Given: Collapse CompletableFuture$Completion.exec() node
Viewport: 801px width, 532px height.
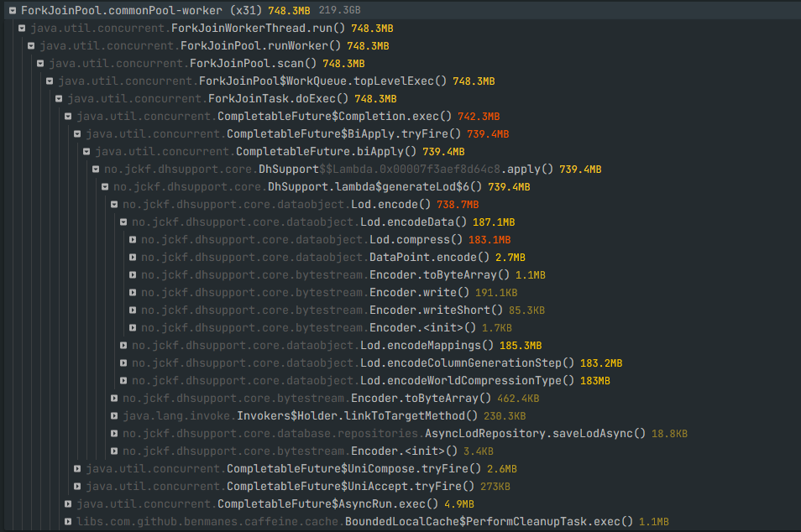Looking at the screenshot, I should [67, 117].
